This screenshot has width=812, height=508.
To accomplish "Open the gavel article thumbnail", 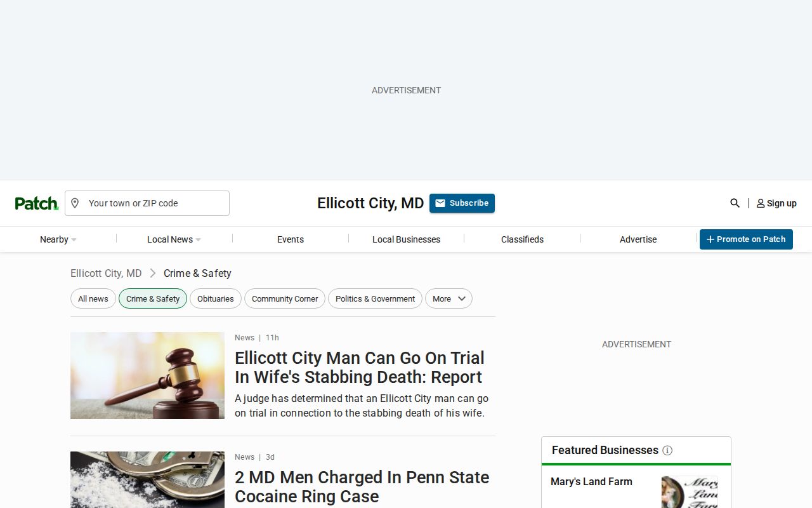I will [147, 375].
